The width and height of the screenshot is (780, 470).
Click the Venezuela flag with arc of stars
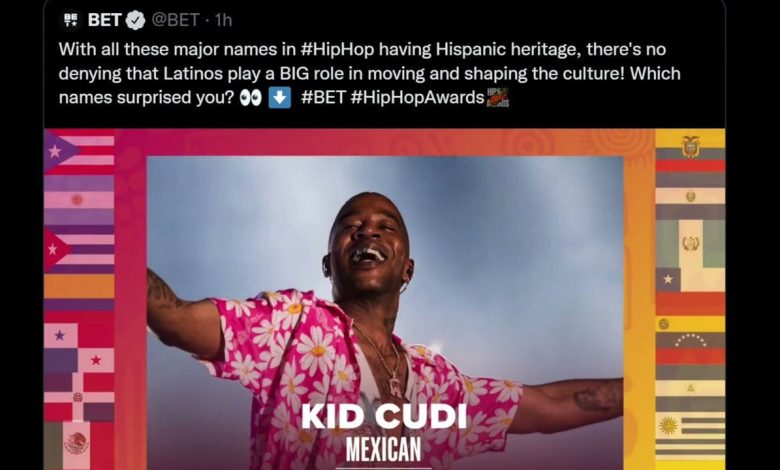point(690,347)
